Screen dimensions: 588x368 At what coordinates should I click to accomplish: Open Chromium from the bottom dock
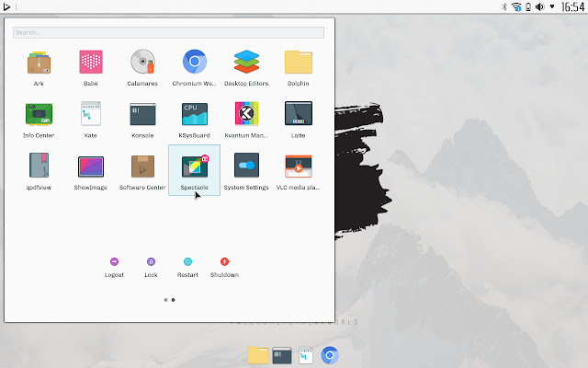point(330,355)
